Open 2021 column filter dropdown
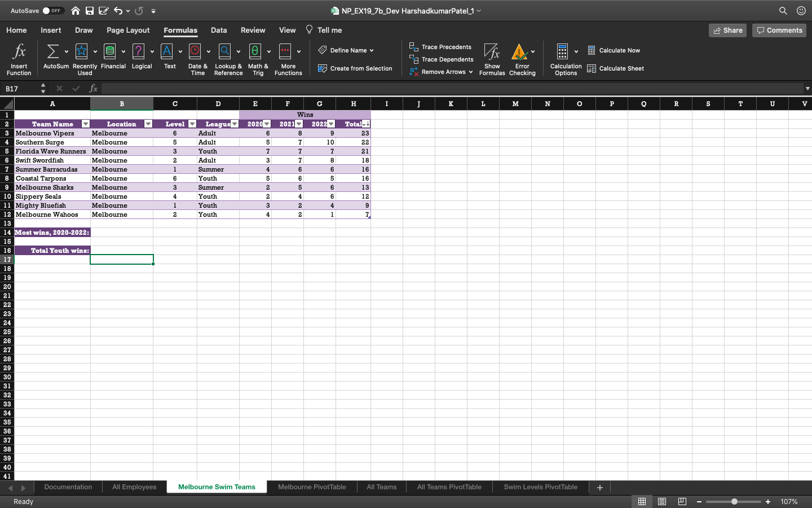Screen dimensions: 812x508 299,124
